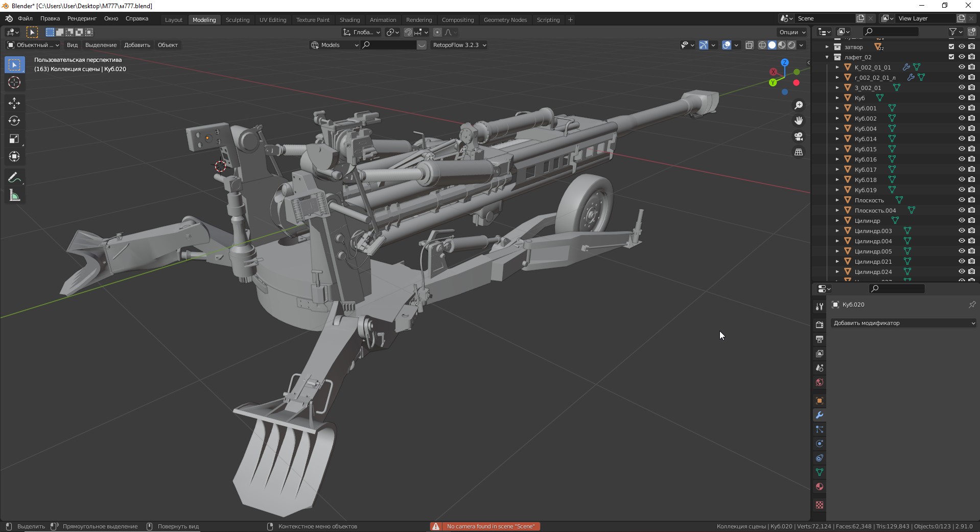Select the 3D Cursor tool

point(14,82)
